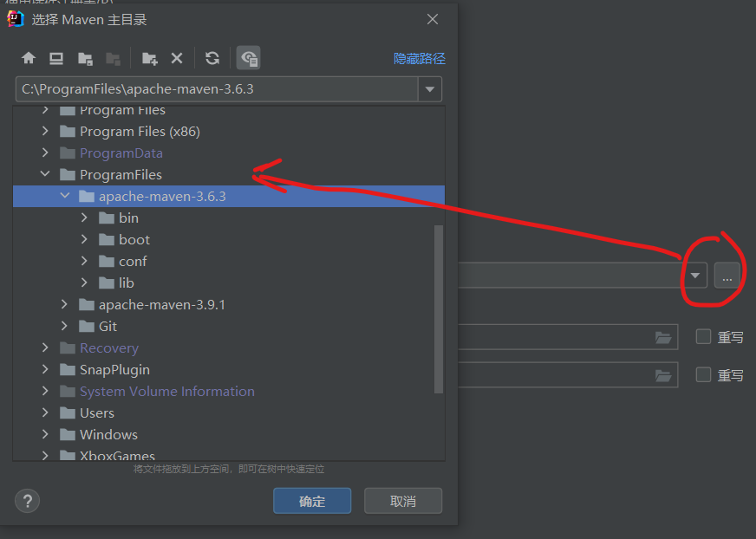Confirm with the 确定 button
This screenshot has width=756, height=539.
[312, 501]
